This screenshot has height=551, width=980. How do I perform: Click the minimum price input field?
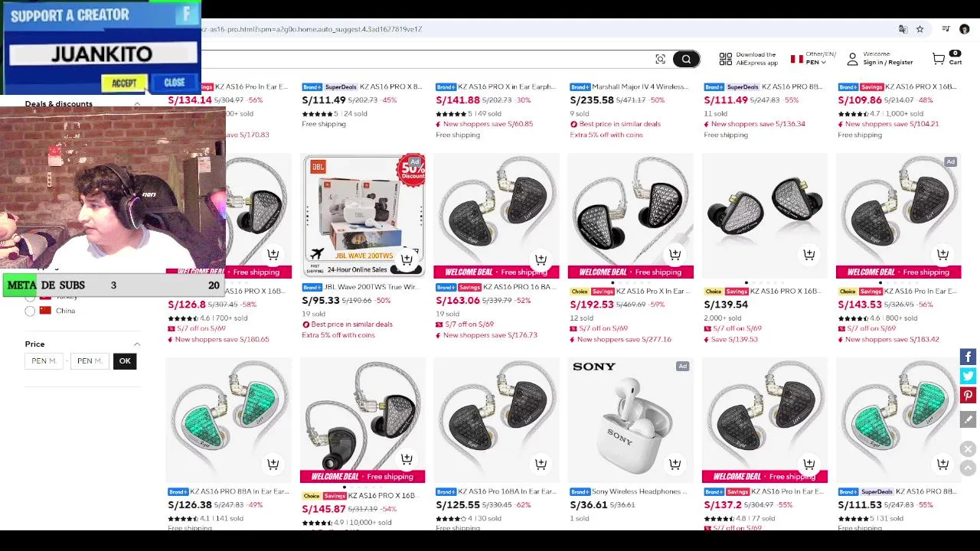point(44,361)
